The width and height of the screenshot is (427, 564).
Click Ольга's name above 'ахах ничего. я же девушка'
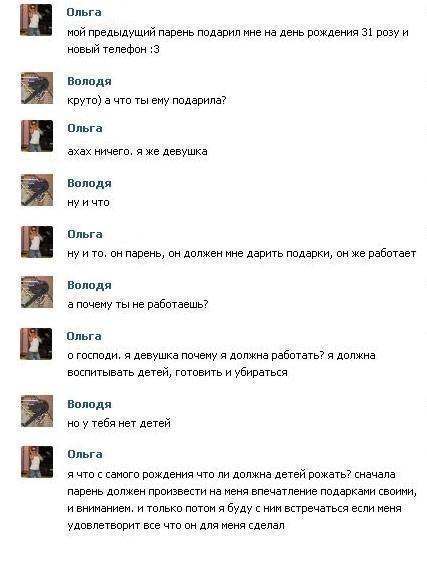pos(85,128)
